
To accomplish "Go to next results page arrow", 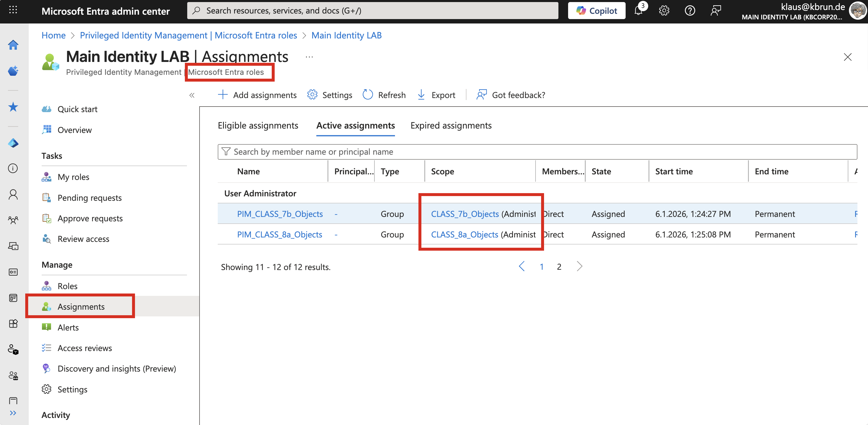I will pyautogui.click(x=579, y=267).
